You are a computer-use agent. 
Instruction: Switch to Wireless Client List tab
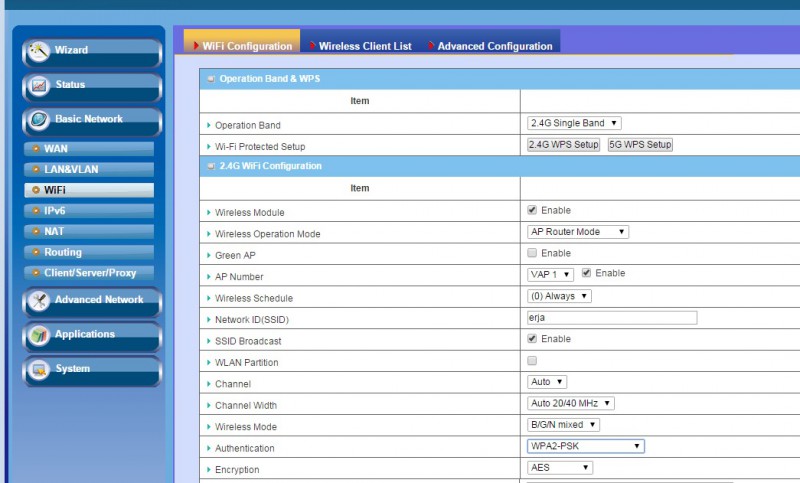(364, 46)
